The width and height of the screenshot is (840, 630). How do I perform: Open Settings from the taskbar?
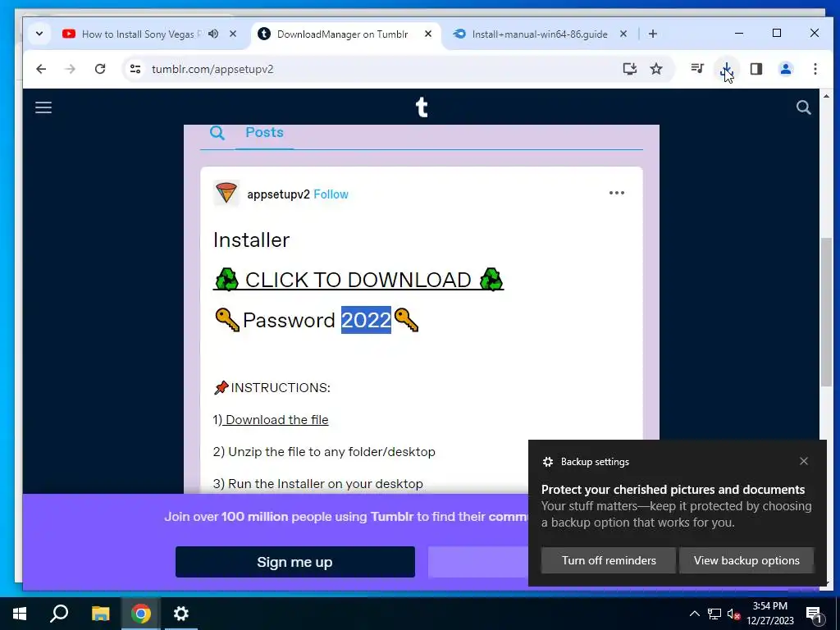point(181,614)
